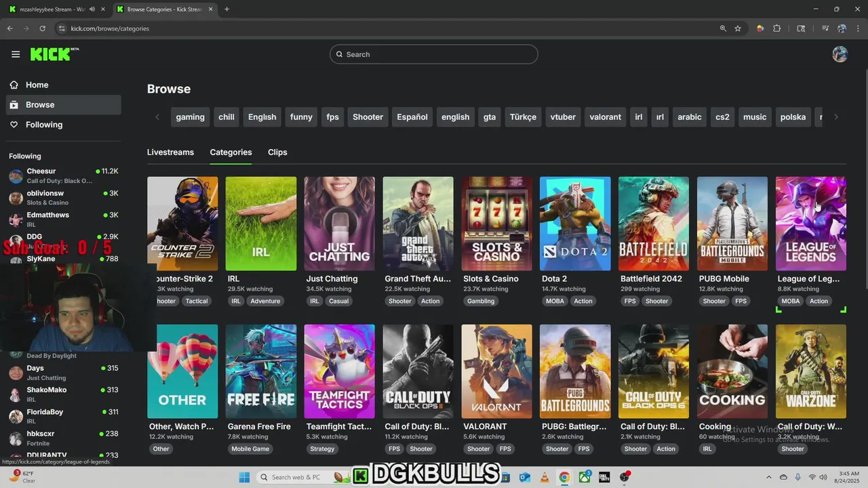Open the browser extensions puzzle icon
Image resolution: width=868 pixels, height=488 pixels.
point(777,28)
